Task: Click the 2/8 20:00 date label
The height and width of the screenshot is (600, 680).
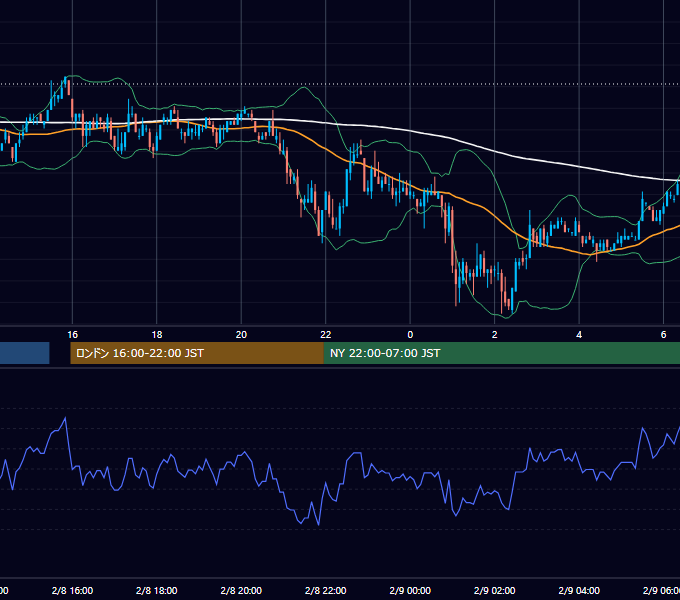Action: tap(241, 590)
